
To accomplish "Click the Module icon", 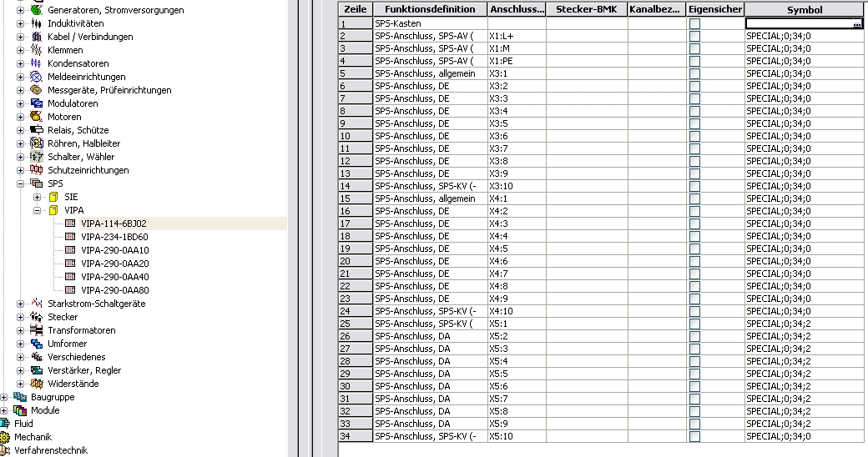I will 20,410.
